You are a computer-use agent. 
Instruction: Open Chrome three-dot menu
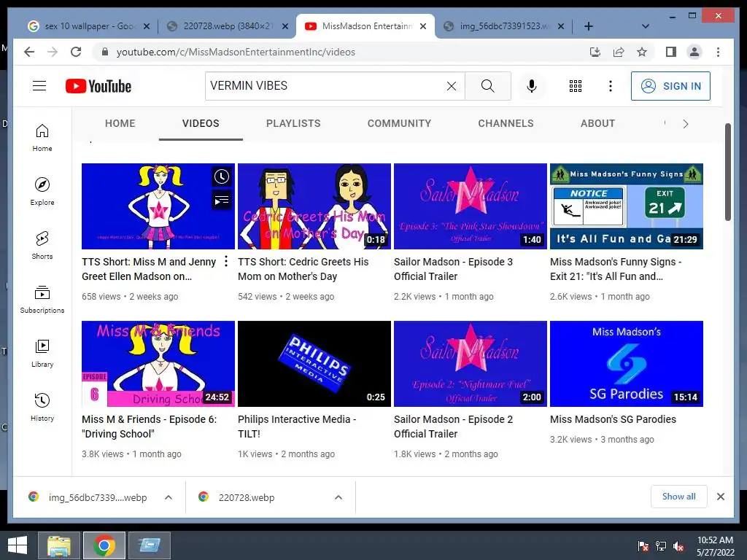(718, 52)
